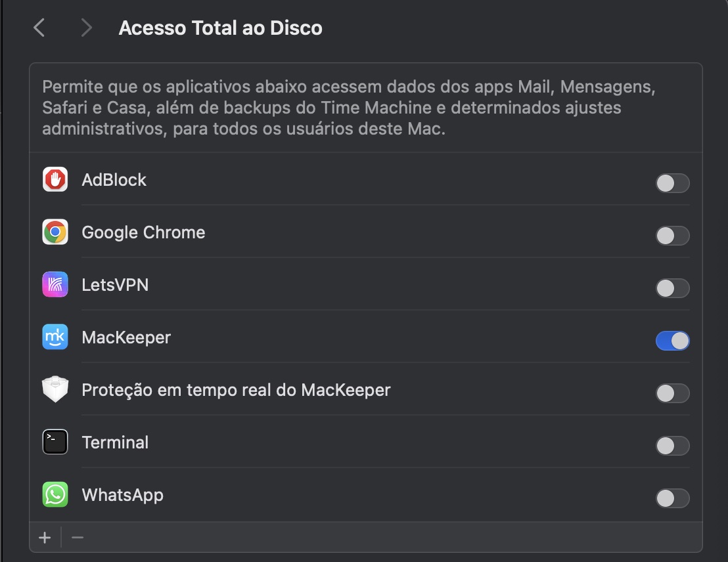Click the forward navigation chevron
Viewport: 728px width, 562px height.
click(86, 28)
